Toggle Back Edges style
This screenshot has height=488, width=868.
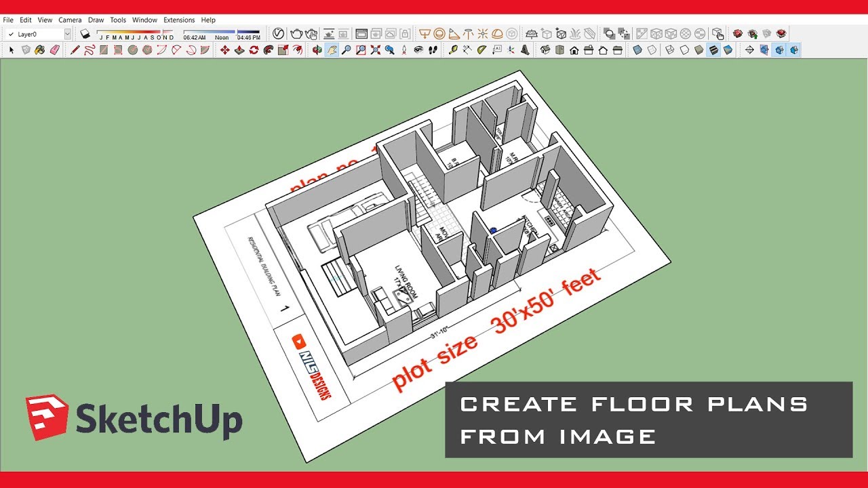(652, 50)
